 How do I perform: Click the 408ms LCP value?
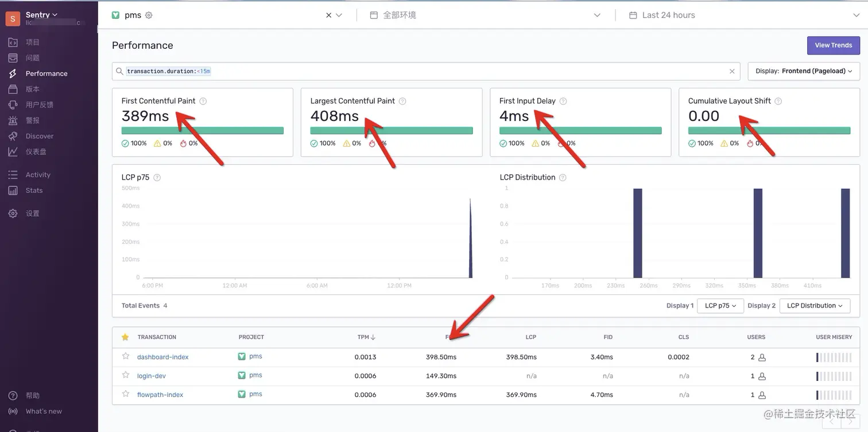click(x=335, y=116)
